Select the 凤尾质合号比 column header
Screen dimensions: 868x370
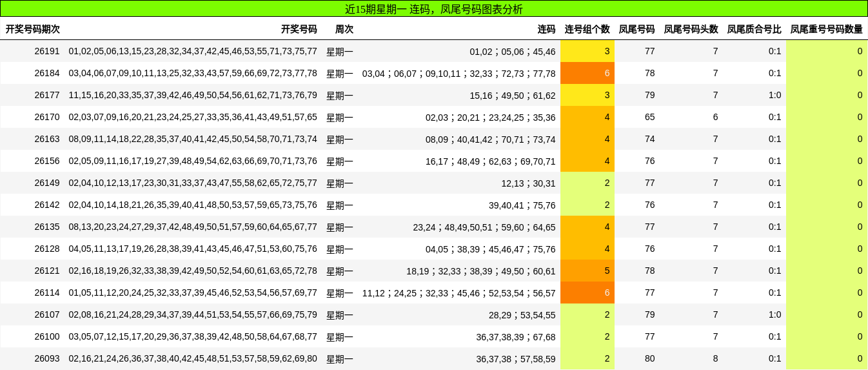[754, 29]
